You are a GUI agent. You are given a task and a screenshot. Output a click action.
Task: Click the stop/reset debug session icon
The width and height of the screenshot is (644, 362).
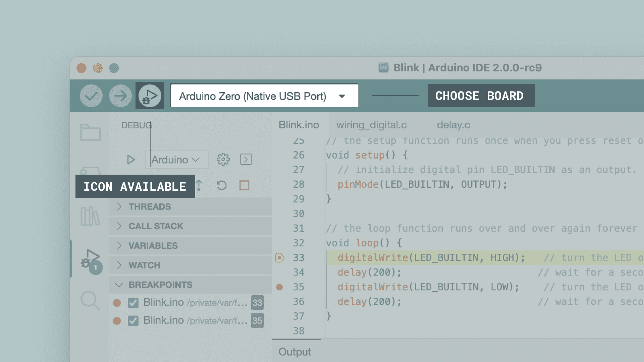click(x=245, y=185)
